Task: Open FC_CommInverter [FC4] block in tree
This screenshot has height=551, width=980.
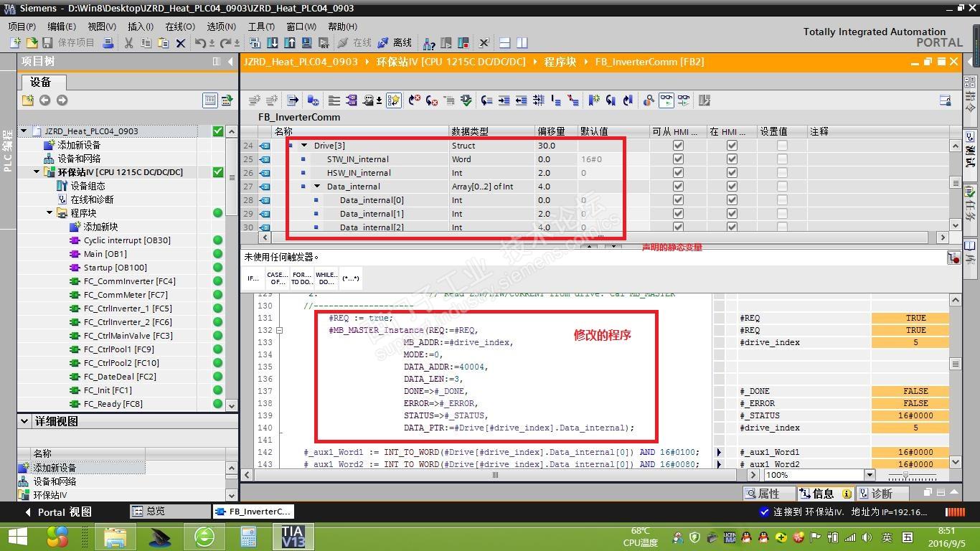Action: tap(129, 281)
